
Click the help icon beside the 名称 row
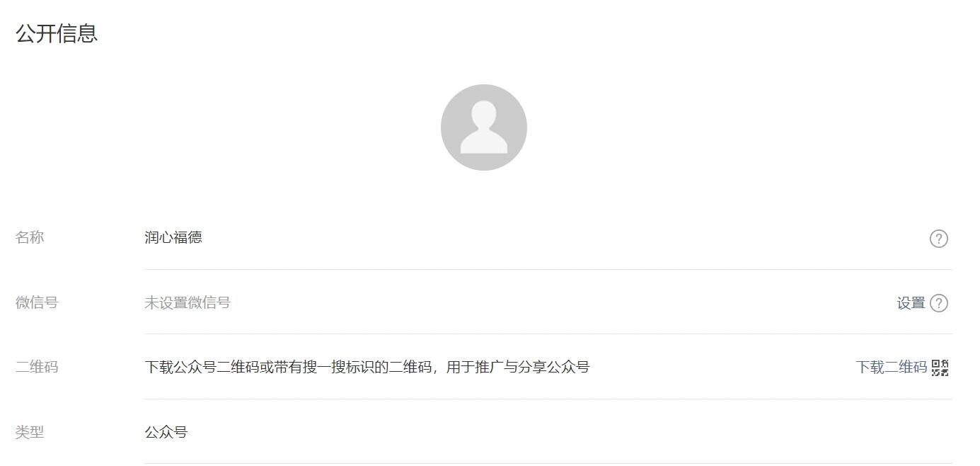coord(939,239)
